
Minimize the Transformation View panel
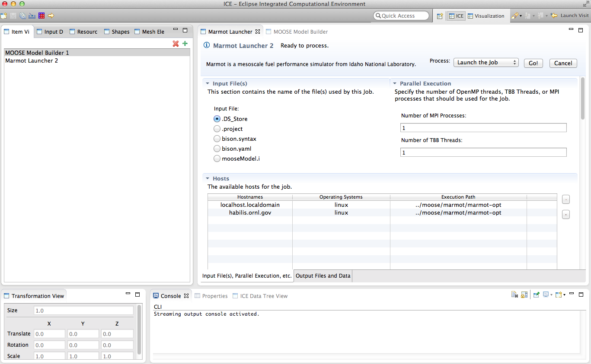128,294
